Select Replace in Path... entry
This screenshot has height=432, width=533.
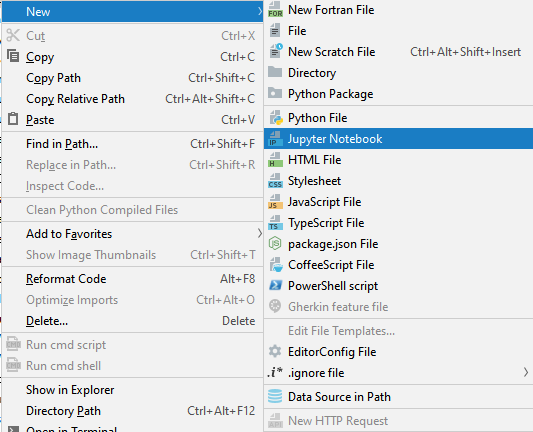click(x=133, y=165)
